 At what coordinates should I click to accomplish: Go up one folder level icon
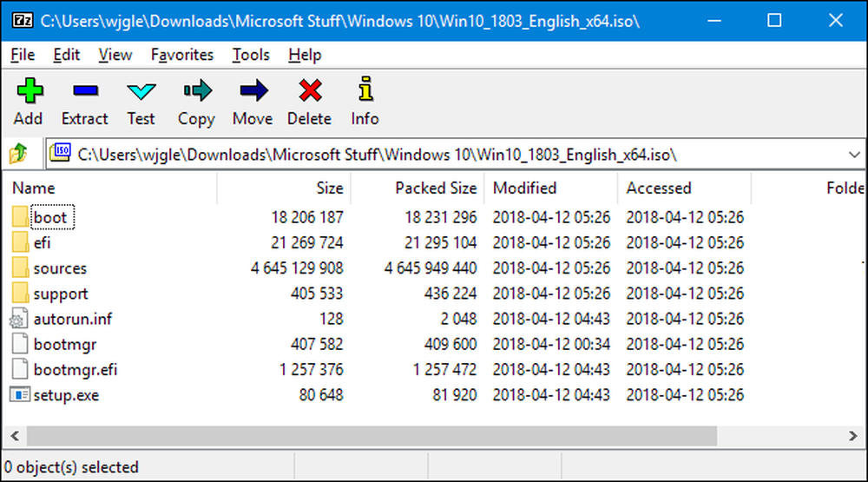(18, 154)
